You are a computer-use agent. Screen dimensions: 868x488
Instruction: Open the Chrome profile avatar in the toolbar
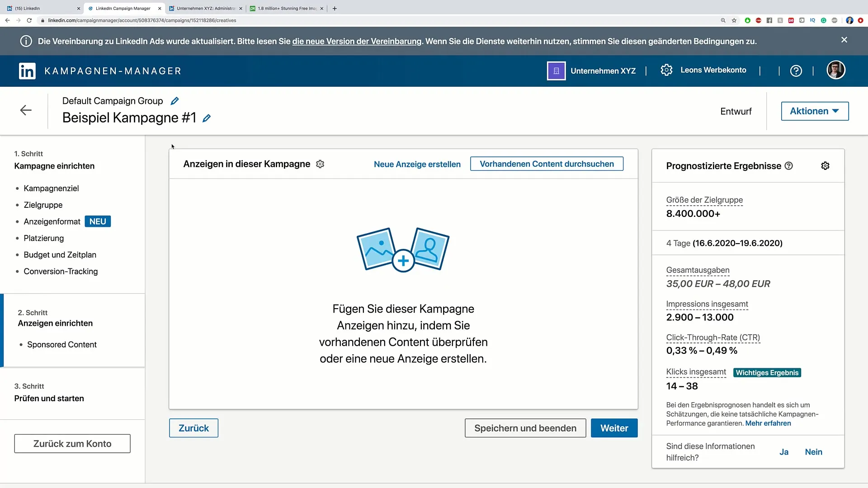[849, 20]
